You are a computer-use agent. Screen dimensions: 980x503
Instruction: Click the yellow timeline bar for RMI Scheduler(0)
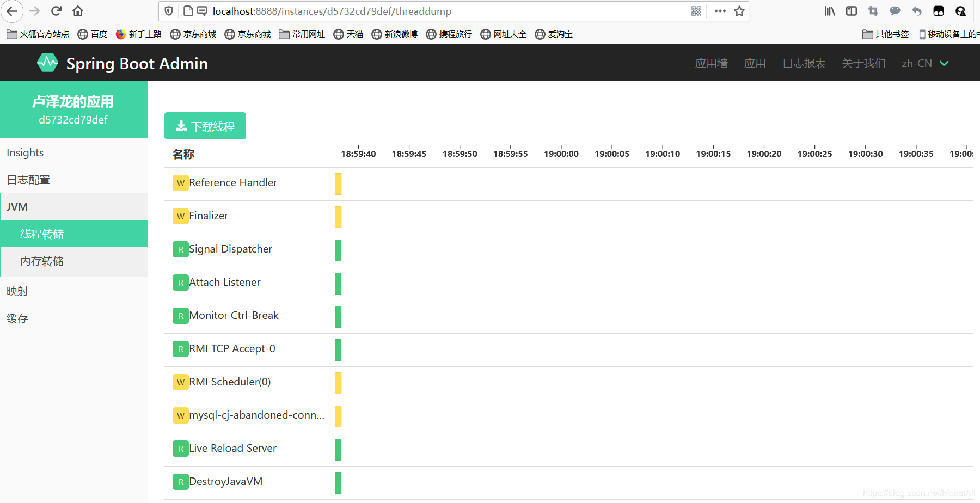coord(338,383)
